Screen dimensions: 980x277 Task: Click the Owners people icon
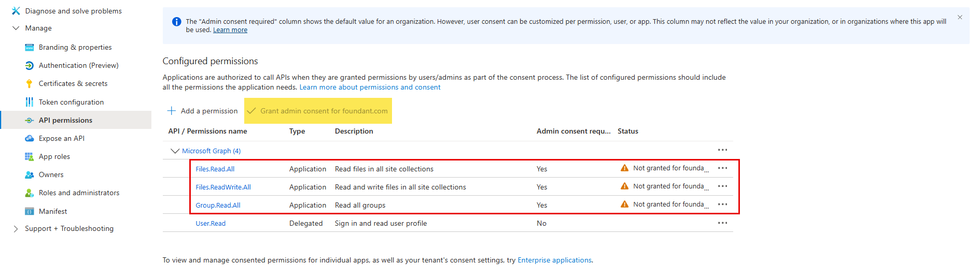tap(30, 174)
